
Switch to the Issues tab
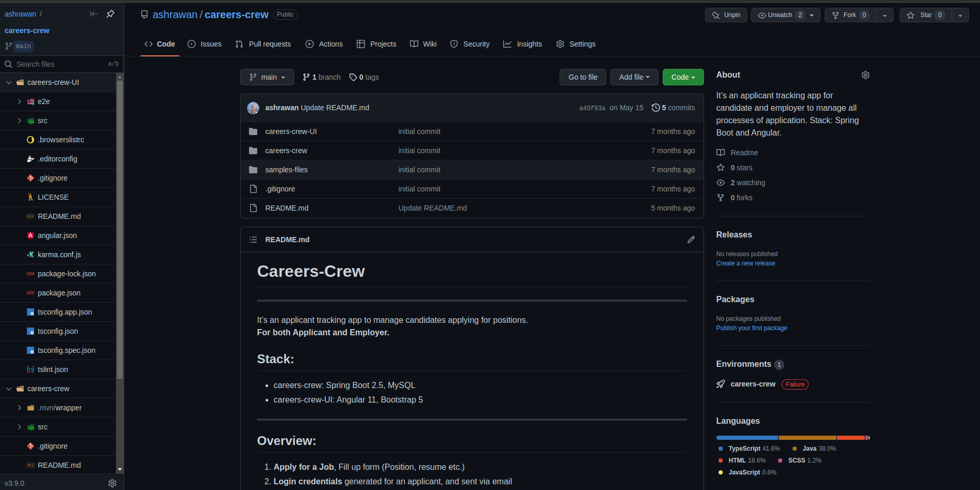pyautogui.click(x=204, y=44)
